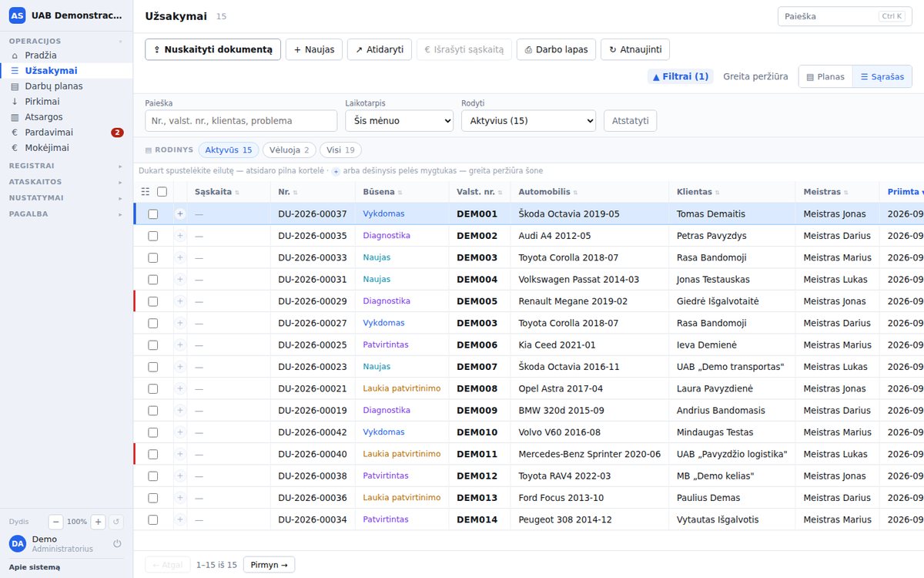This screenshot has height=578, width=924.
Task: Tick checkbox for order DU-2026-00027
Action: point(153,323)
